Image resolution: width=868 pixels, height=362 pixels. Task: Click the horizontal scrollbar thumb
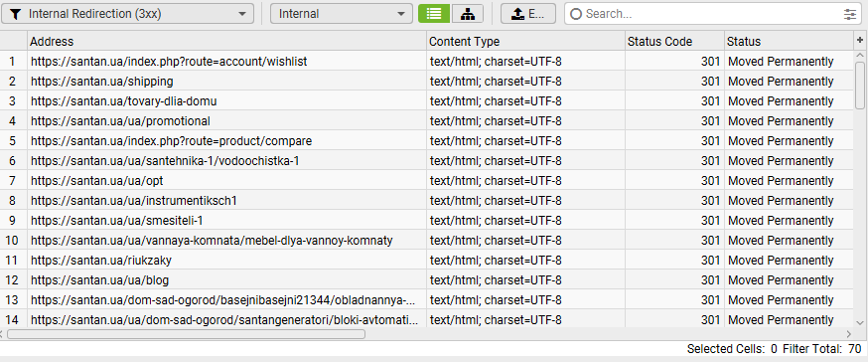186,334
